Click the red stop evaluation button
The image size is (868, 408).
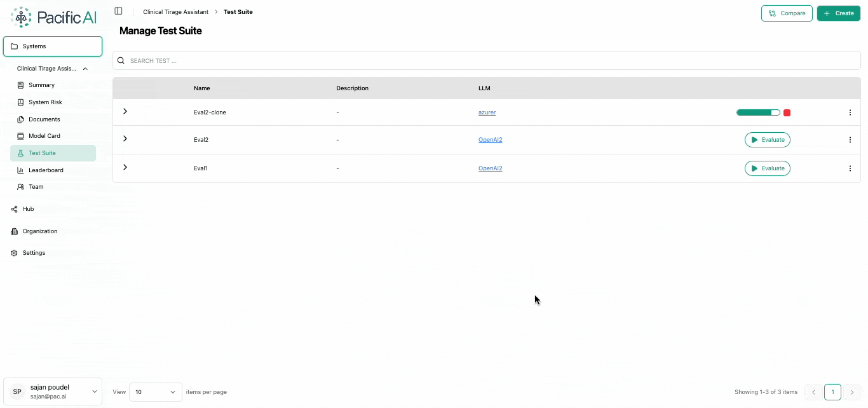click(787, 112)
